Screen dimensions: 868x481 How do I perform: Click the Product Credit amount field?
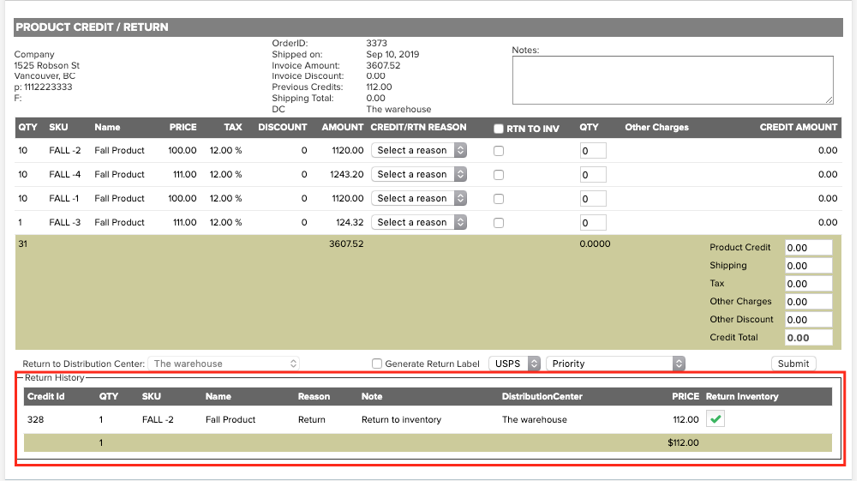pos(808,248)
